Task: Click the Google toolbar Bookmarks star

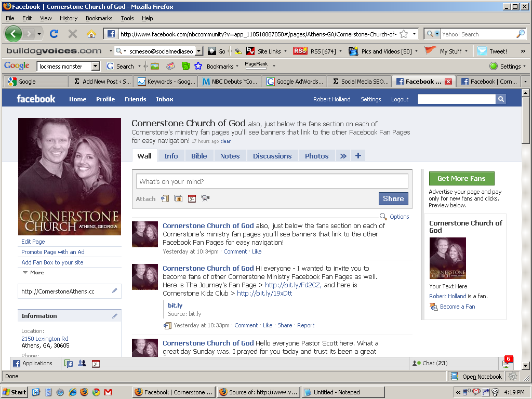Action: tap(198, 66)
